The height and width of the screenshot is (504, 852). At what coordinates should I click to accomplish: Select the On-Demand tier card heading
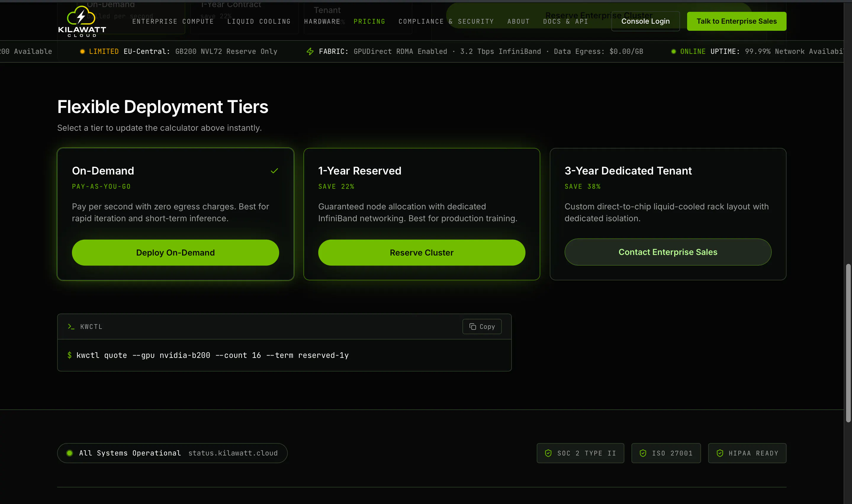103,170
